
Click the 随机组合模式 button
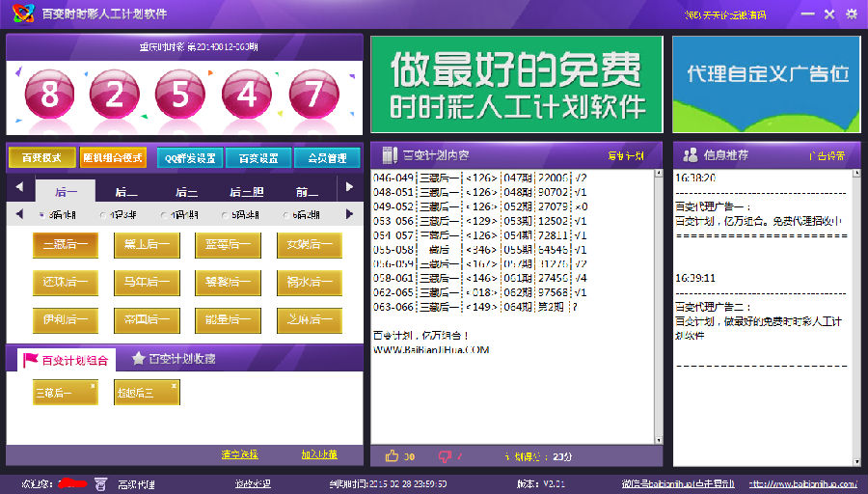pyautogui.click(x=113, y=158)
